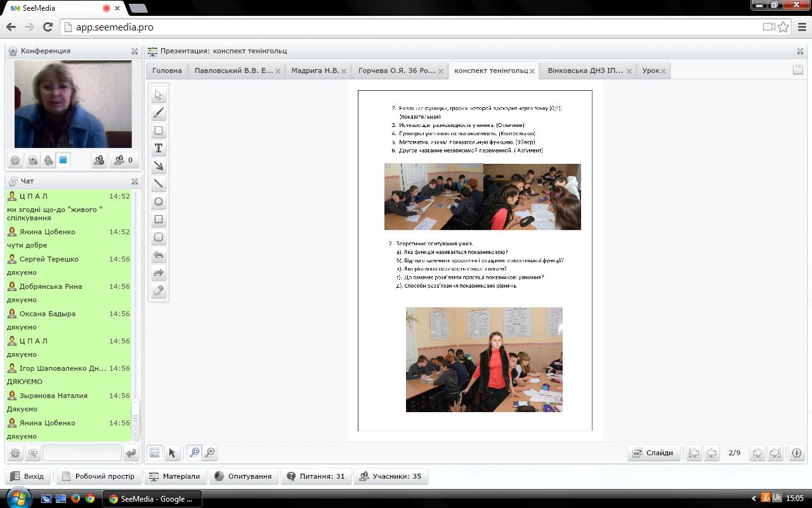Click the zoom in magnifier icon
Screen dimensions: 812x508
coord(210,453)
